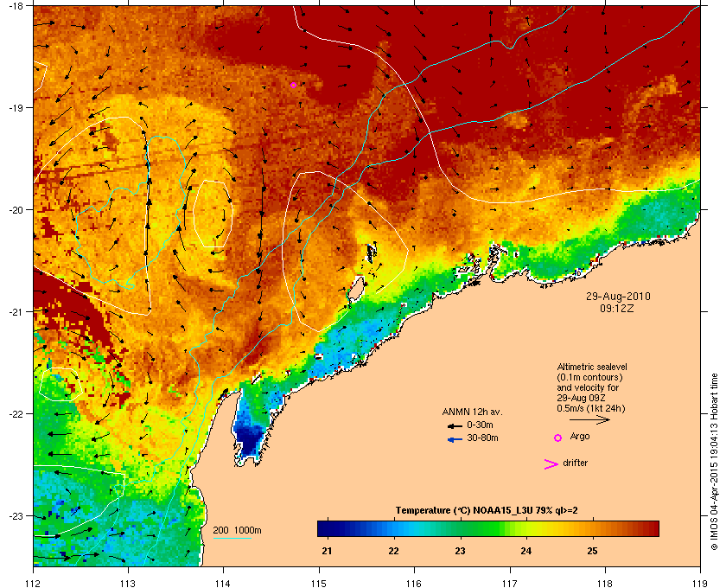
Task: Click the black 0-30m arrow legend symbol
Action: pyautogui.click(x=455, y=425)
